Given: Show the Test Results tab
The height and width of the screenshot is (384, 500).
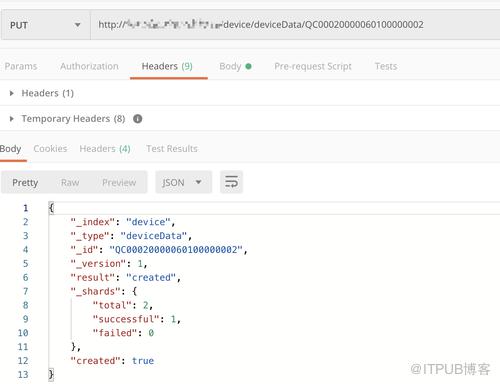Looking at the screenshot, I should 172,149.
